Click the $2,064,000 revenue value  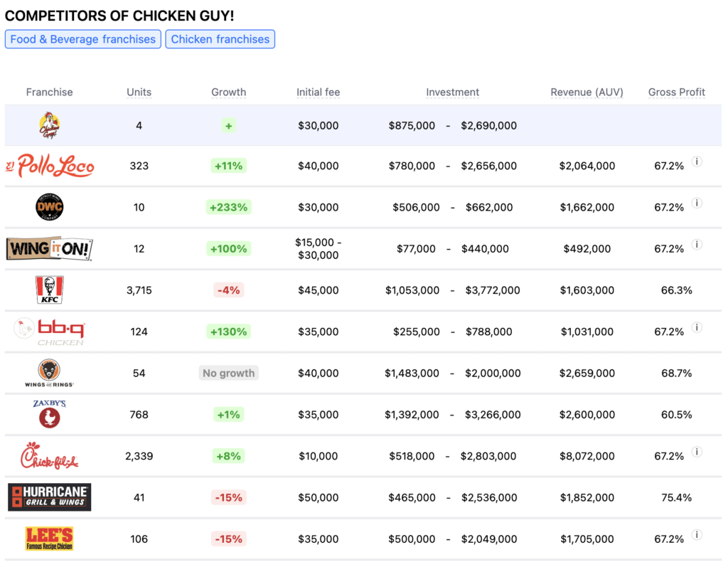click(x=587, y=166)
